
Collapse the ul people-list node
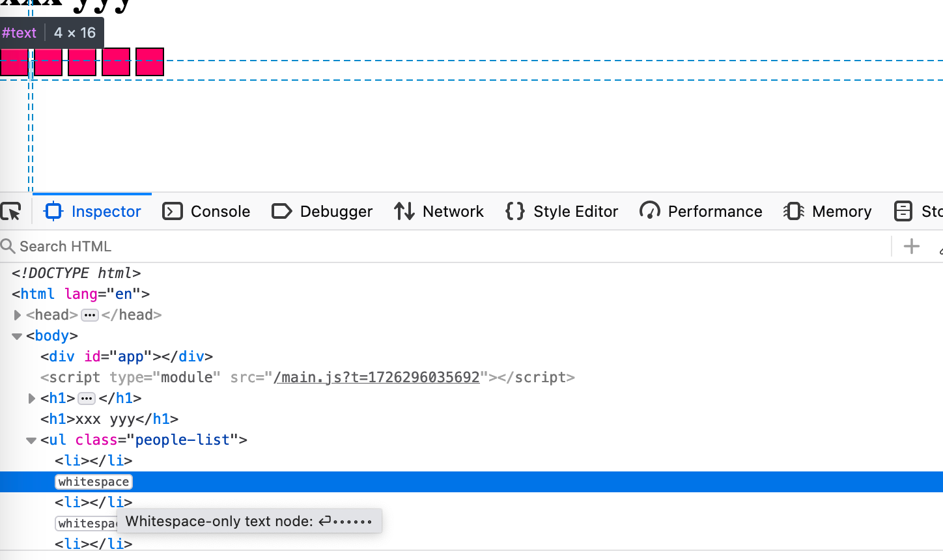click(x=31, y=440)
